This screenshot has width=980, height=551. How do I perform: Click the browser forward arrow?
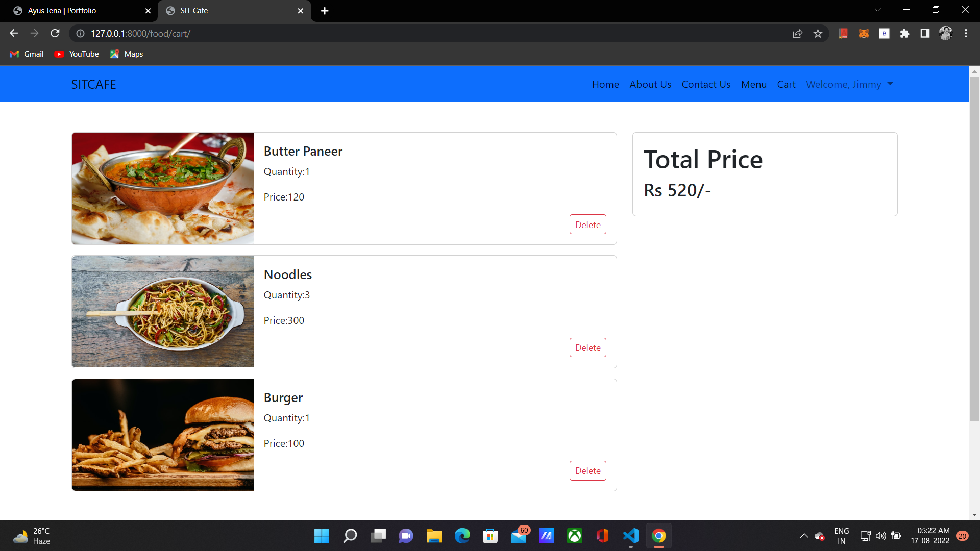click(34, 33)
